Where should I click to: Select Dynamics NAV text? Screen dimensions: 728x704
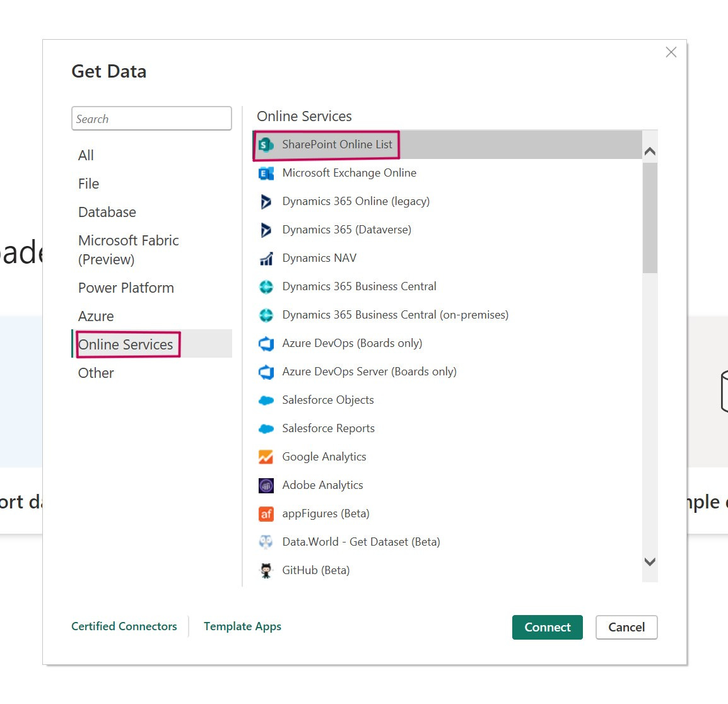319,258
